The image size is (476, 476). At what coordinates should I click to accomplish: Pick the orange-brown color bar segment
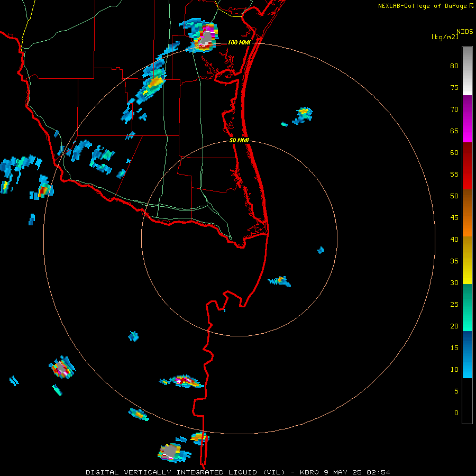click(467, 213)
